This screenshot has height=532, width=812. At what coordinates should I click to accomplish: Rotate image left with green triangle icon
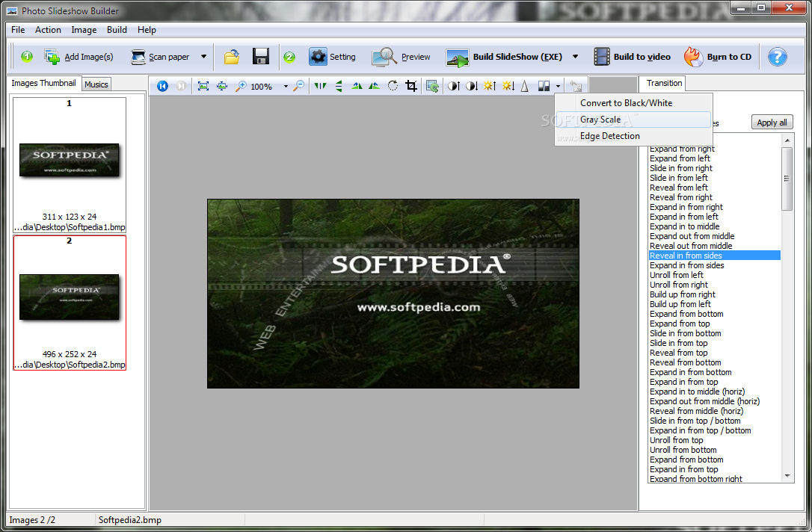point(357,86)
